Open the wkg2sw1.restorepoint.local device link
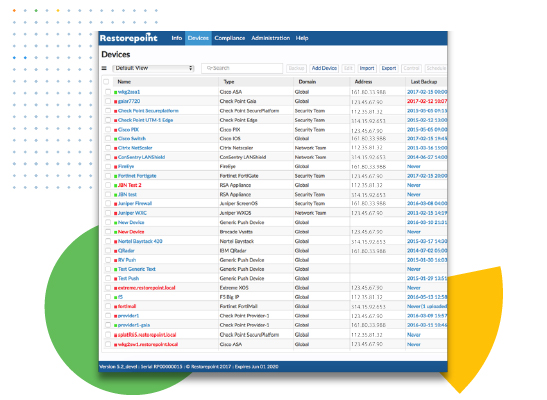The height and width of the screenshot is (400, 547). click(148, 345)
